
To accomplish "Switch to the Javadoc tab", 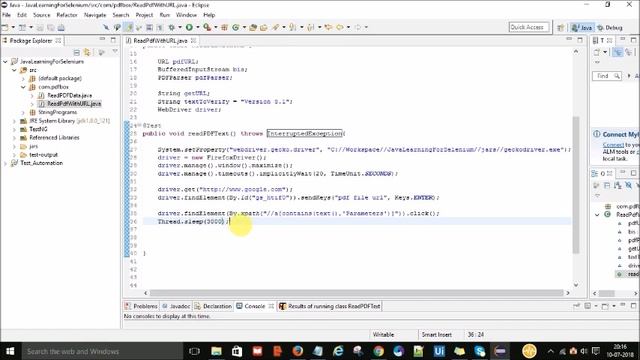I will coord(176,306).
